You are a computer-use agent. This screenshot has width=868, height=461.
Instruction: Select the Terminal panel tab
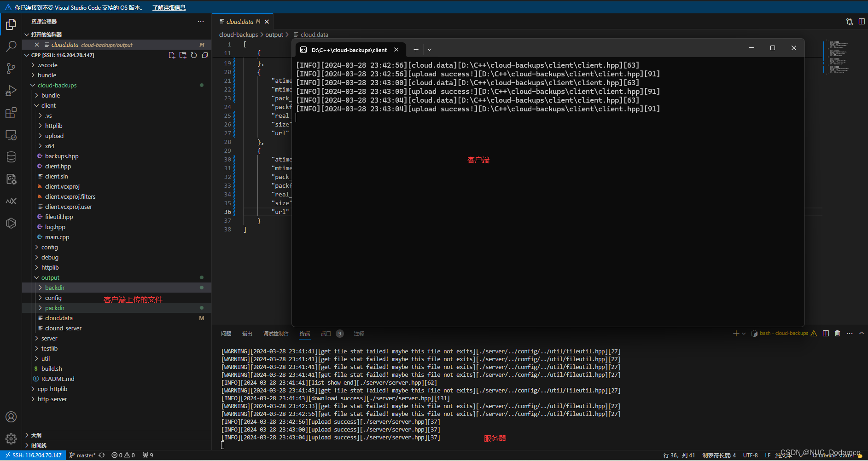point(305,334)
